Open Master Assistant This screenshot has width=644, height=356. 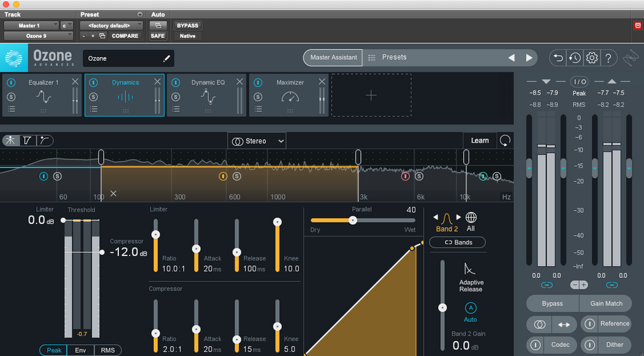333,58
